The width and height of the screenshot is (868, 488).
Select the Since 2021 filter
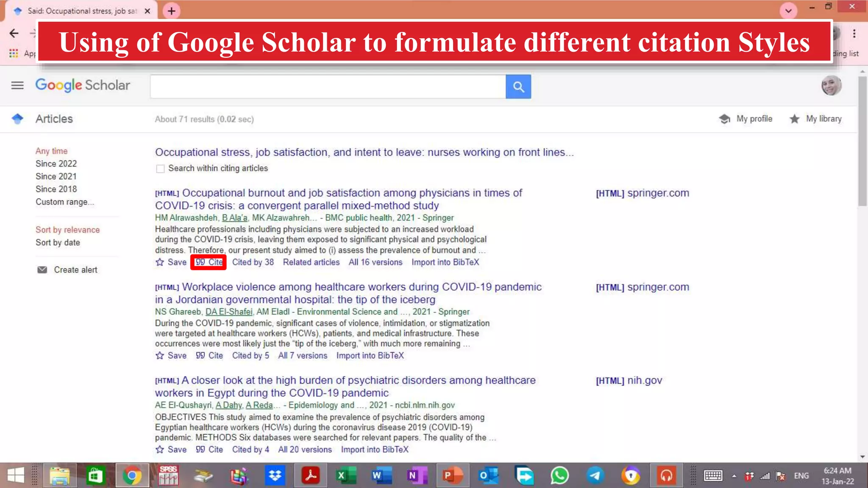56,177
